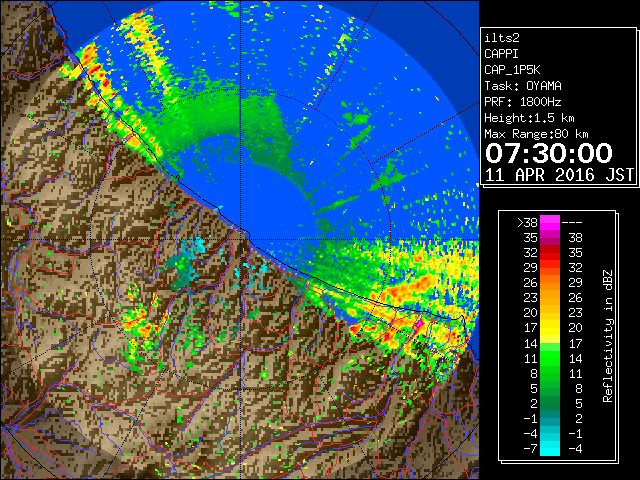Click the "Max Range:80 km" line

coord(536,134)
